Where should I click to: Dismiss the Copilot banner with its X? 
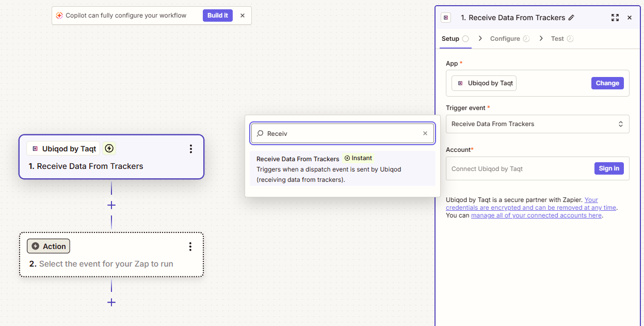(243, 15)
